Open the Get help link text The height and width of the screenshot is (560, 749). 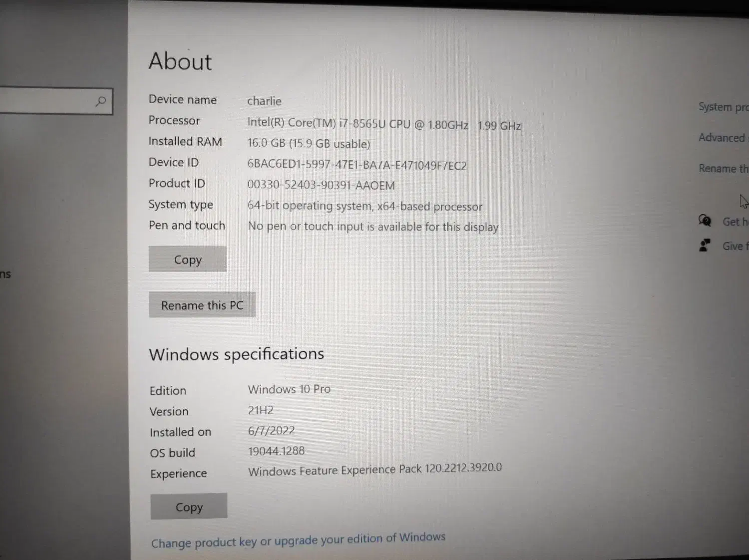(x=735, y=222)
